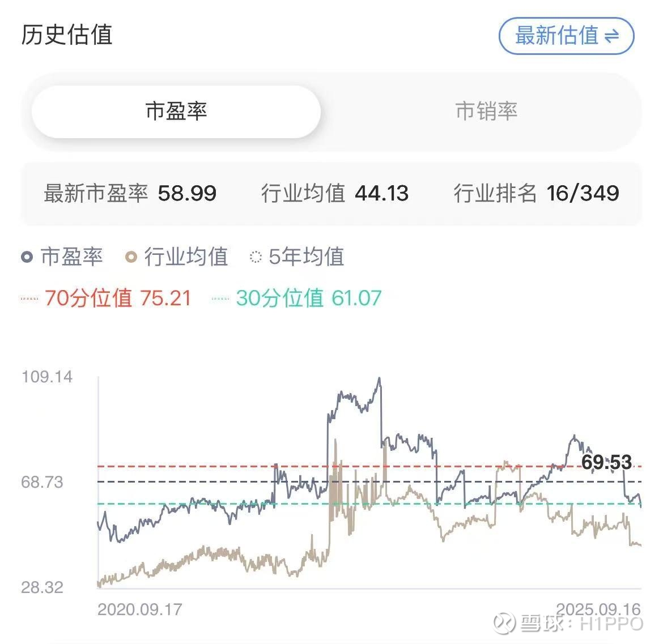Open the 行业排名 16/349 ranking
663x644 pixels.
pyautogui.click(x=583, y=193)
